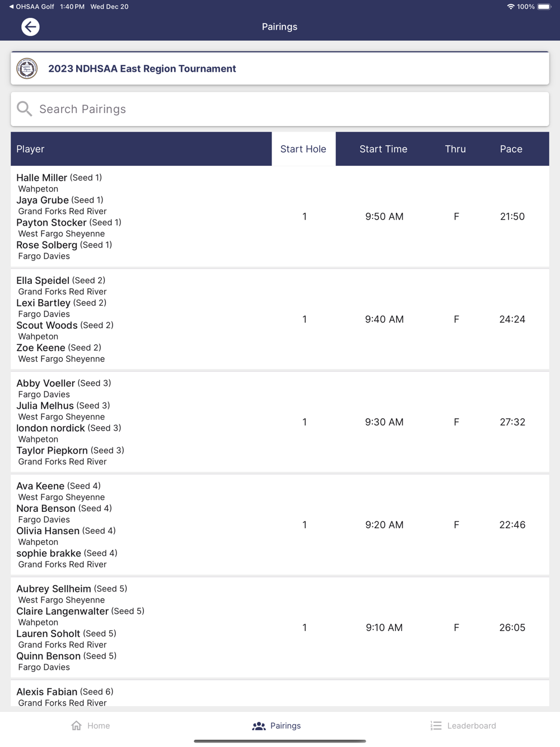Sort by Pace column header
The width and height of the screenshot is (560, 747).
511,149
